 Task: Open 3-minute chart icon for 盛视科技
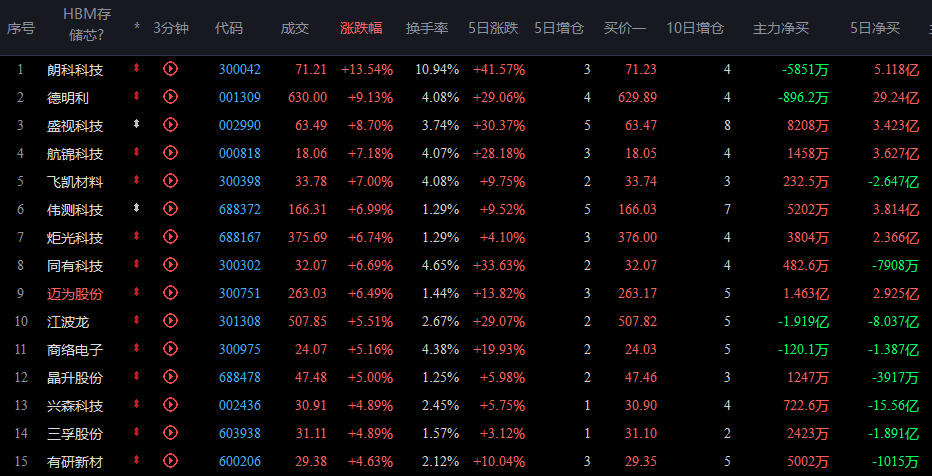(171, 125)
